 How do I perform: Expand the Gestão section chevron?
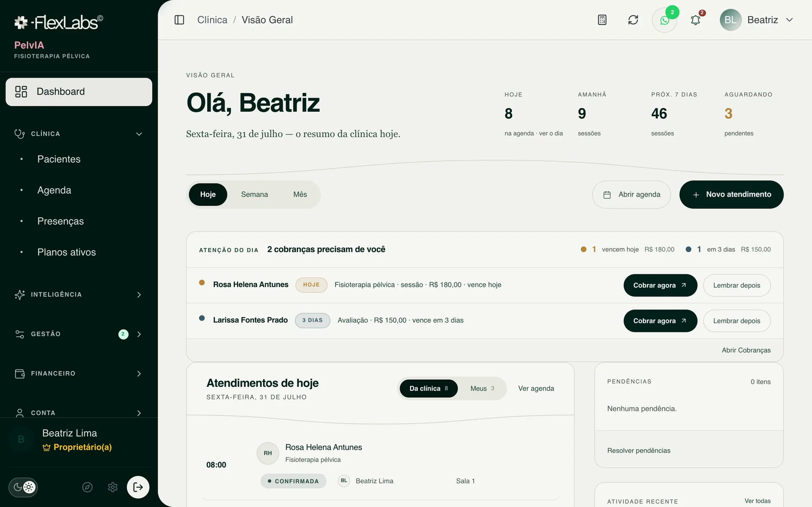click(139, 334)
